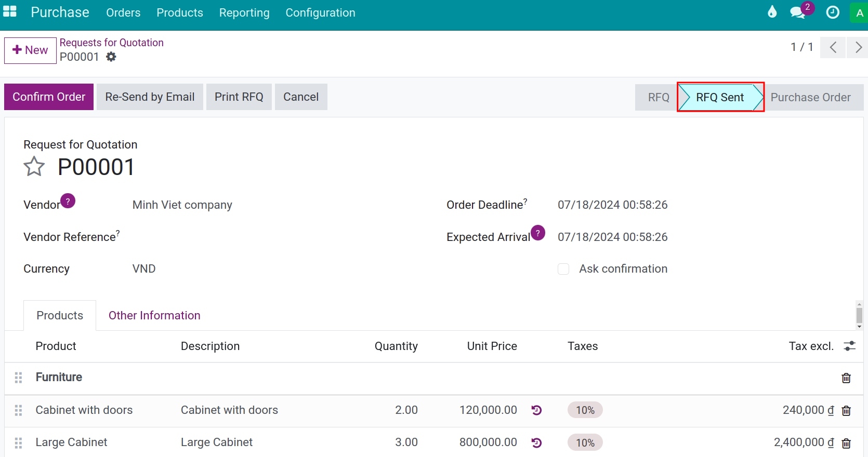Viewport: 868px width, 457px height.
Task: Click quantity 3.00 for Large Cabinet
Action: (x=406, y=442)
